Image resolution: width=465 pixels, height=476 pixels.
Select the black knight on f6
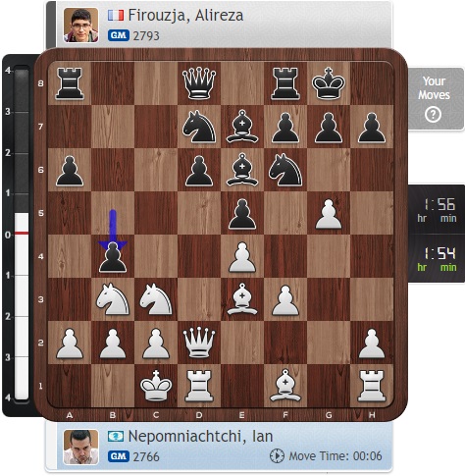pos(285,170)
